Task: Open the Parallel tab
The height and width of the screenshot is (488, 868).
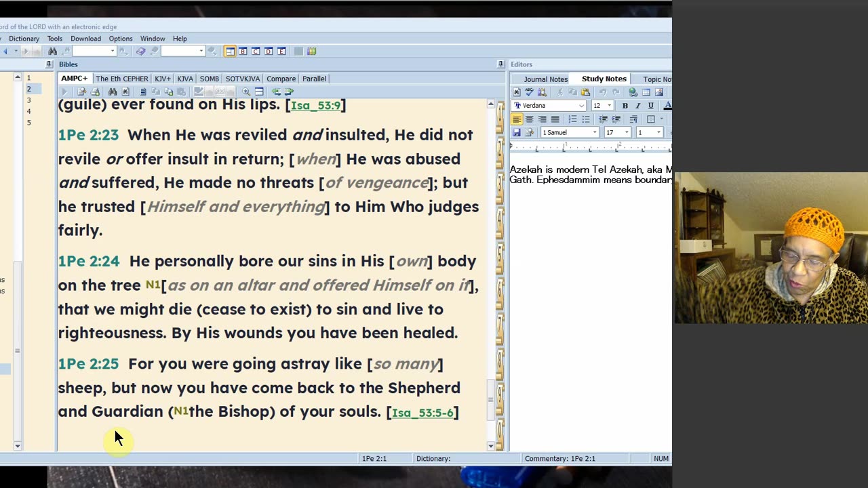Action: 314,79
